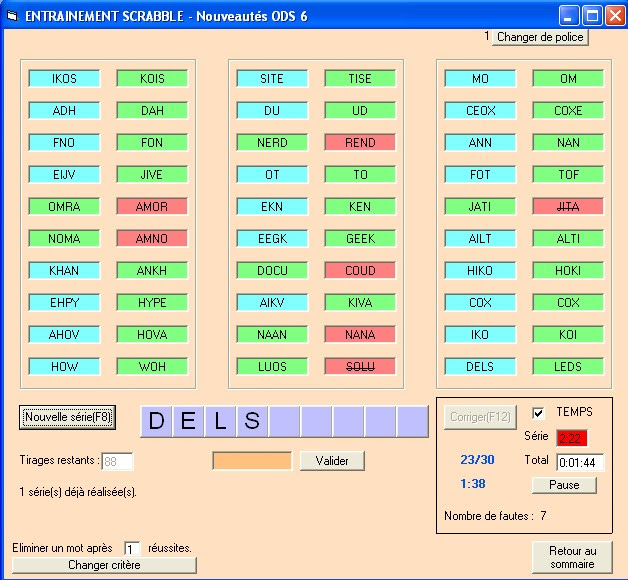Click the application icon in title bar
The width and height of the screenshot is (628, 580).
point(12,16)
